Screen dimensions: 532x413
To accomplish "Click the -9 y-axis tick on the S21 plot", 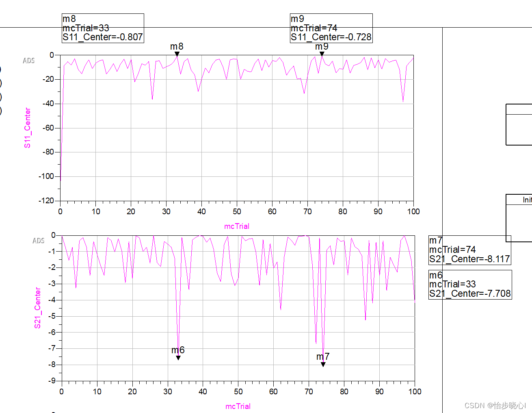I will click(52, 380).
